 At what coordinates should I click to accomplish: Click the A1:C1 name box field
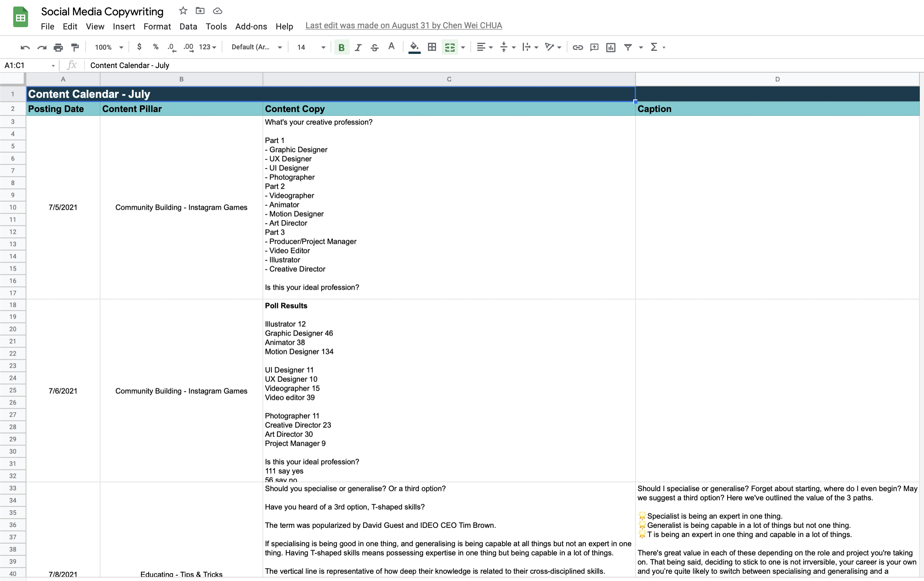(26, 65)
